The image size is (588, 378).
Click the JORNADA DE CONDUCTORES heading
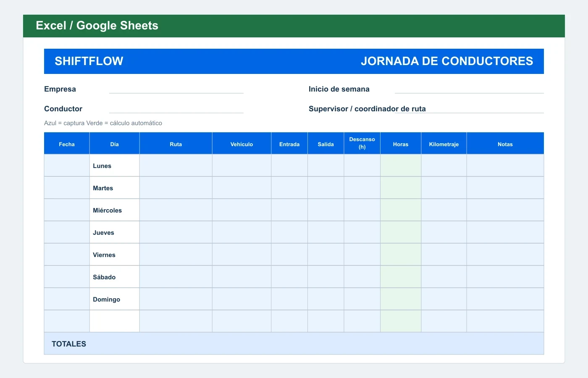[x=447, y=61]
